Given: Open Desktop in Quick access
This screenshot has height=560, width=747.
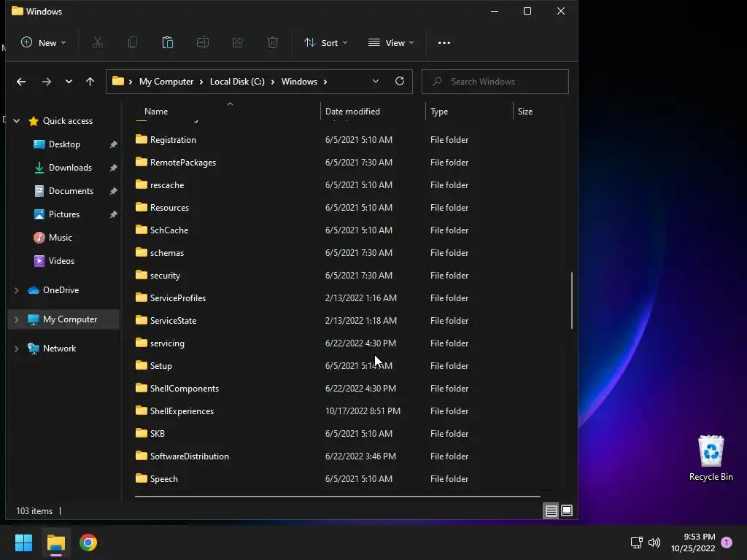Looking at the screenshot, I should [x=64, y=144].
